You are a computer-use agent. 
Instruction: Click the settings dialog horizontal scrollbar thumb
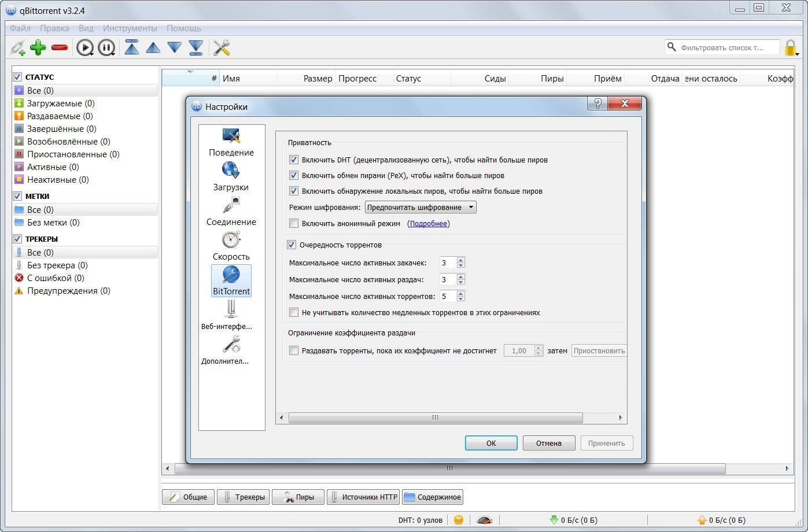click(436, 418)
